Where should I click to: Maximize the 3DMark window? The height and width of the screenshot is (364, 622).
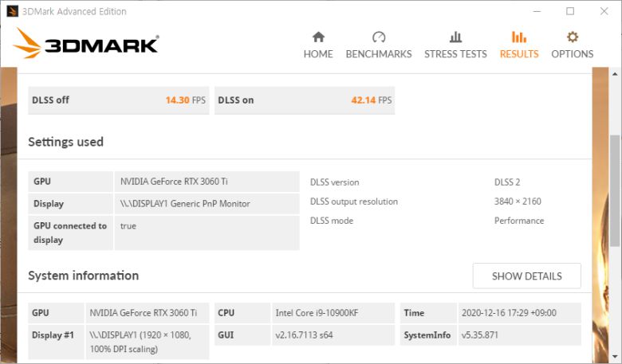pos(570,11)
